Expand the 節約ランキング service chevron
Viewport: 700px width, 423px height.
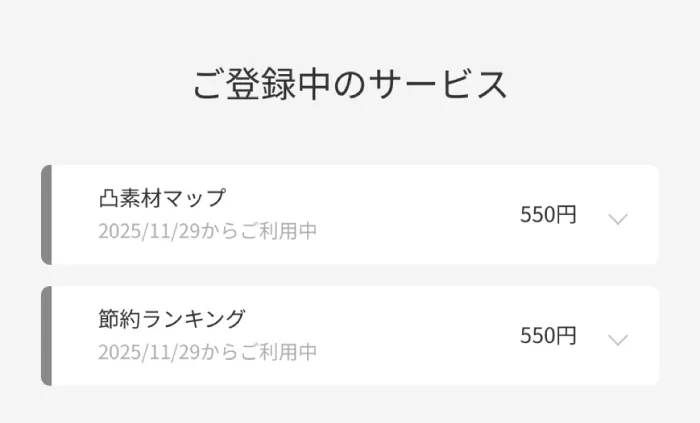coord(618,339)
